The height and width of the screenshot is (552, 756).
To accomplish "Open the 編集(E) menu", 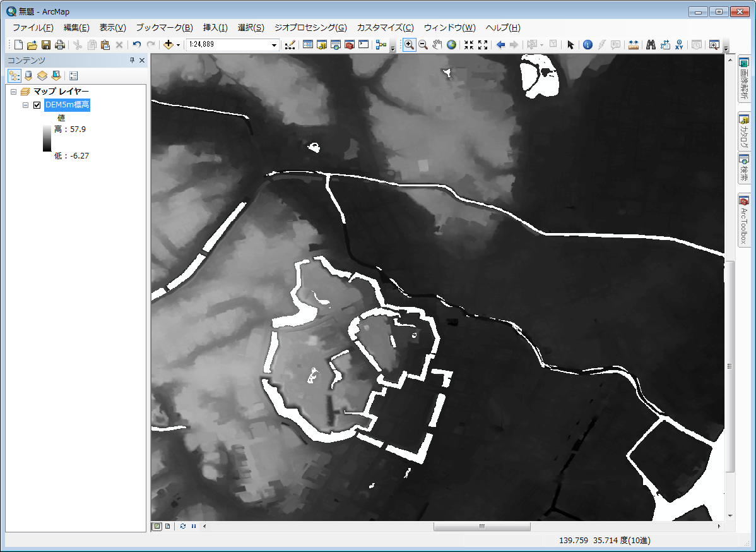I will [x=76, y=28].
